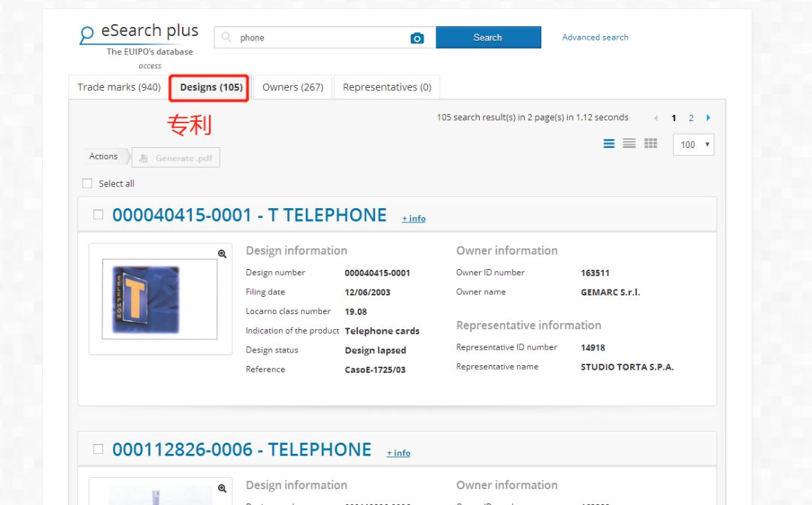This screenshot has height=505, width=812.
Task: Click +info link for T TELEPHONE
Action: [414, 219]
